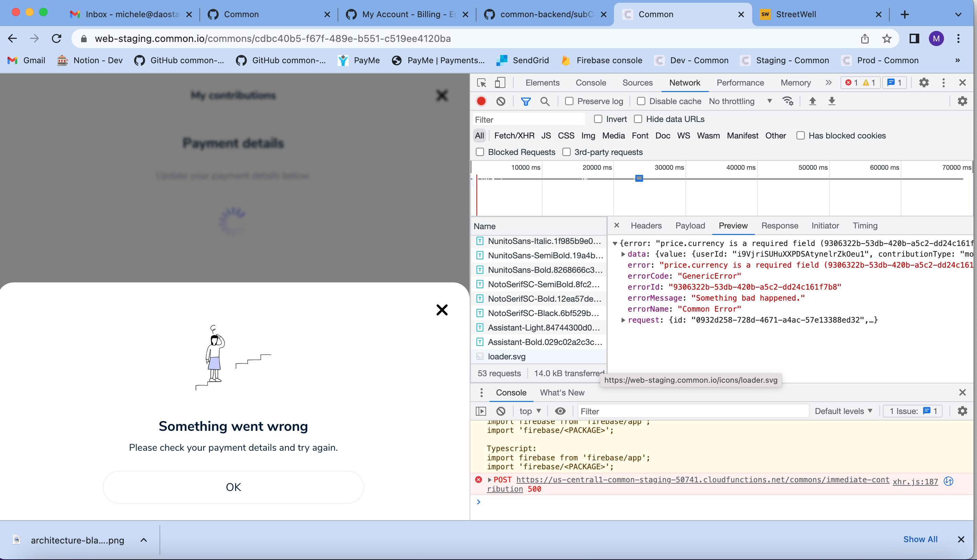Enable the Disable cache checkbox
The height and width of the screenshot is (560, 977).
[x=641, y=101]
